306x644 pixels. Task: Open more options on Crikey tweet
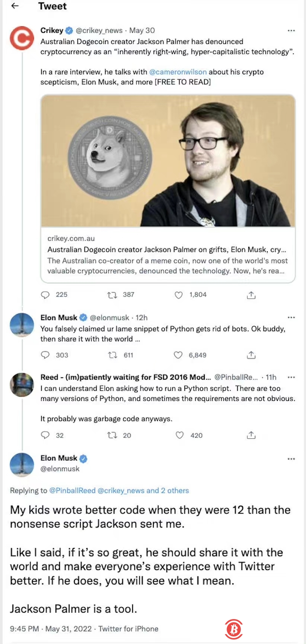click(291, 30)
